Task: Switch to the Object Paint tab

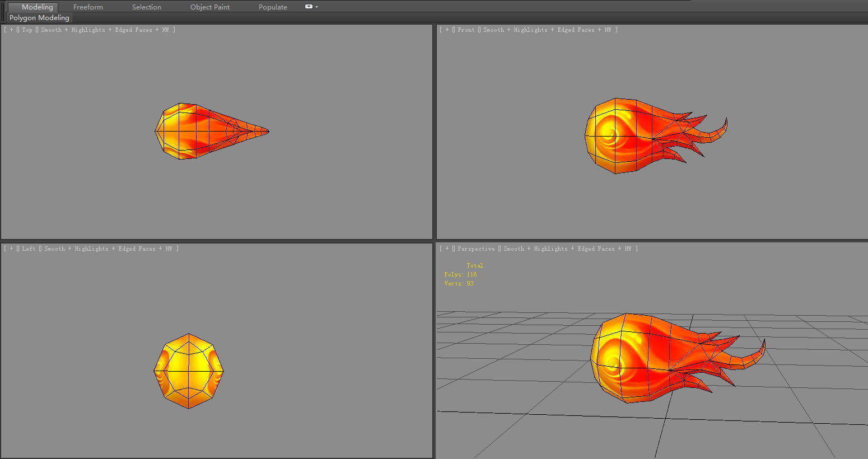Action: point(210,7)
